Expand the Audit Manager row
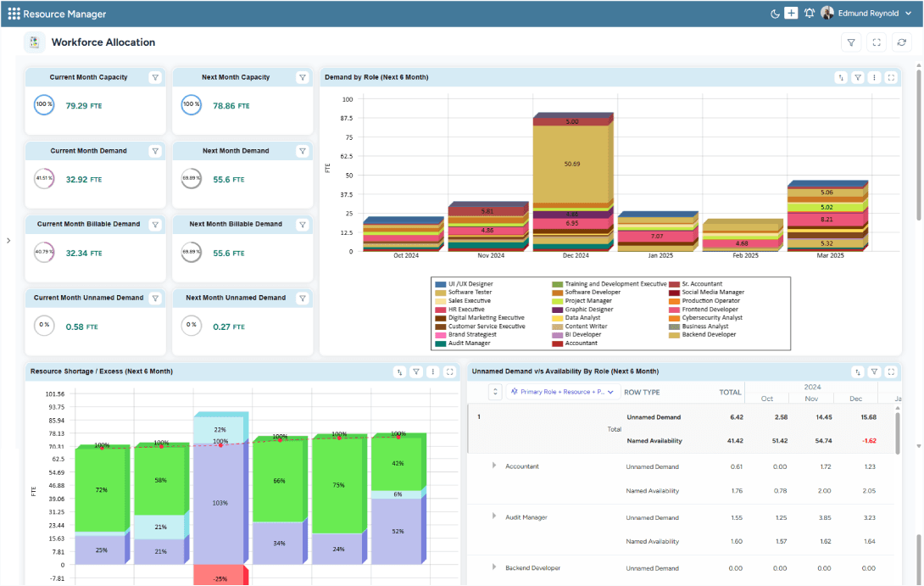Viewport: 924px width, 586px height. [494, 516]
